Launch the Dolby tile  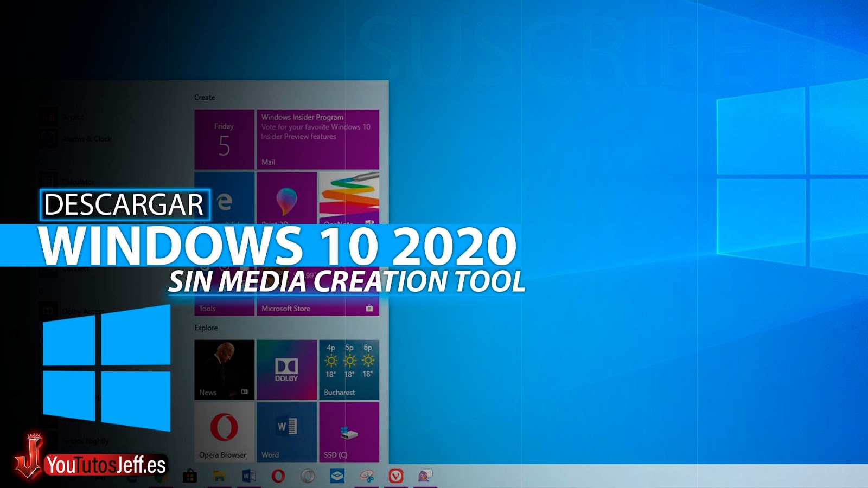[x=287, y=370]
